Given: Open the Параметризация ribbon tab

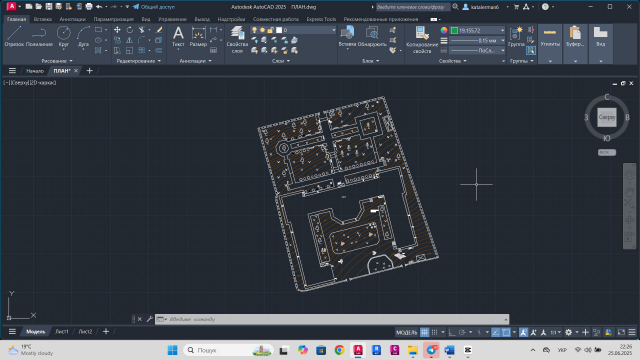Looking at the screenshot, I should pyautogui.click(x=113, y=19).
